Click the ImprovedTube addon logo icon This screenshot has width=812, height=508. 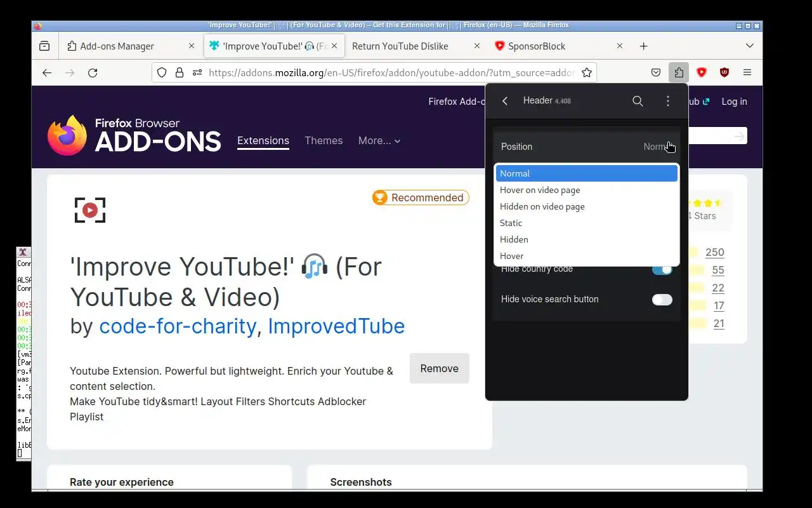(x=90, y=210)
